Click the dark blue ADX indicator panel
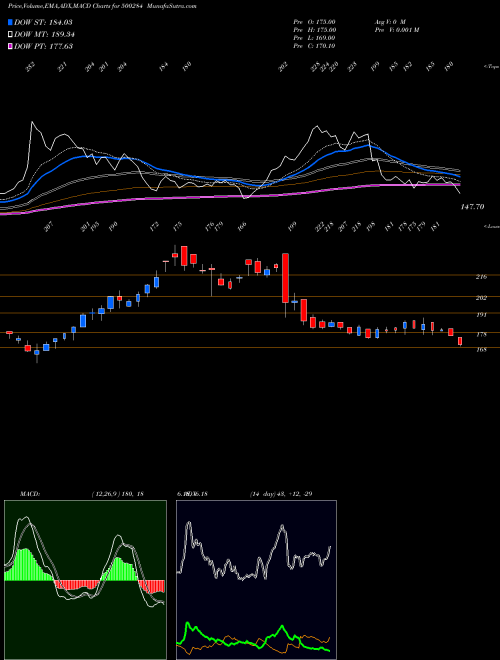 coord(256,580)
